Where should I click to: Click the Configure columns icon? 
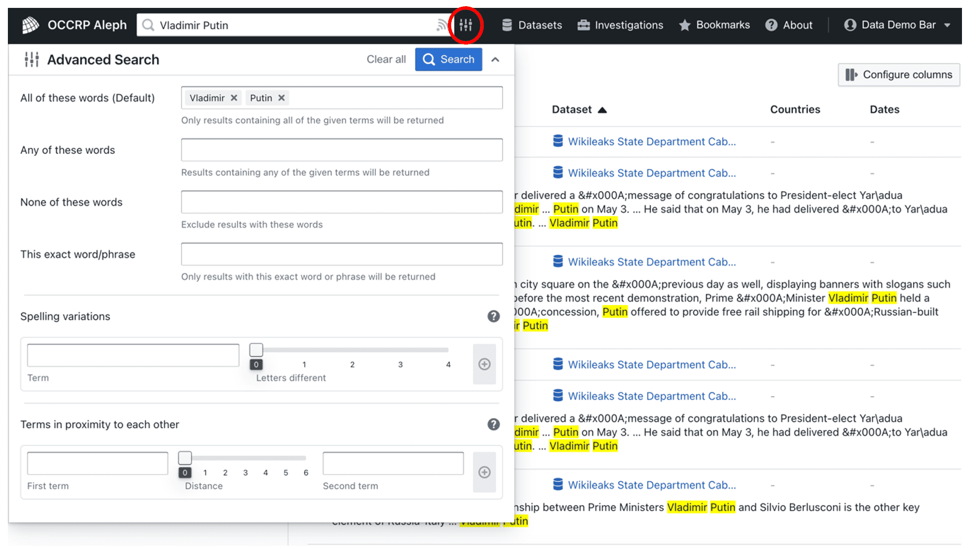pyautogui.click(x=851, y=74)
